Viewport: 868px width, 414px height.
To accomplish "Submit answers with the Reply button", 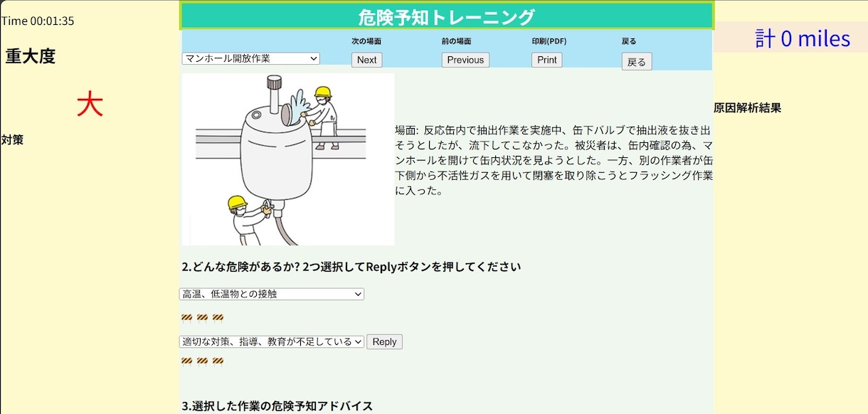I will (384, 341).
